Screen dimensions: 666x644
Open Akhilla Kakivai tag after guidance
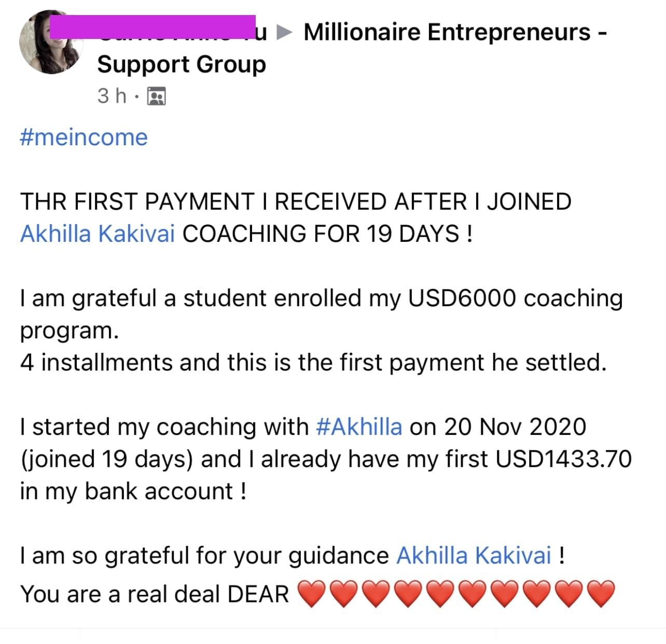[x=474, y=556]
